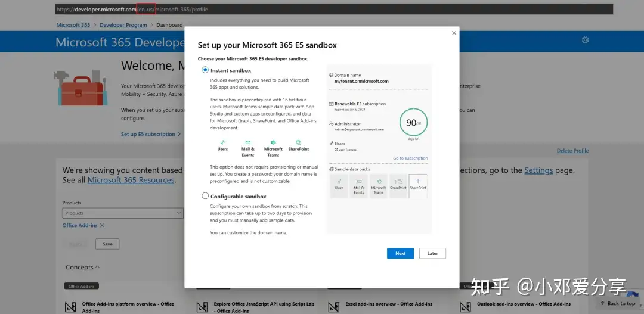This screenshot has height=314, width=644.
Task: Open the Microsoft 365 Resources link
Action: coord(131,180)
